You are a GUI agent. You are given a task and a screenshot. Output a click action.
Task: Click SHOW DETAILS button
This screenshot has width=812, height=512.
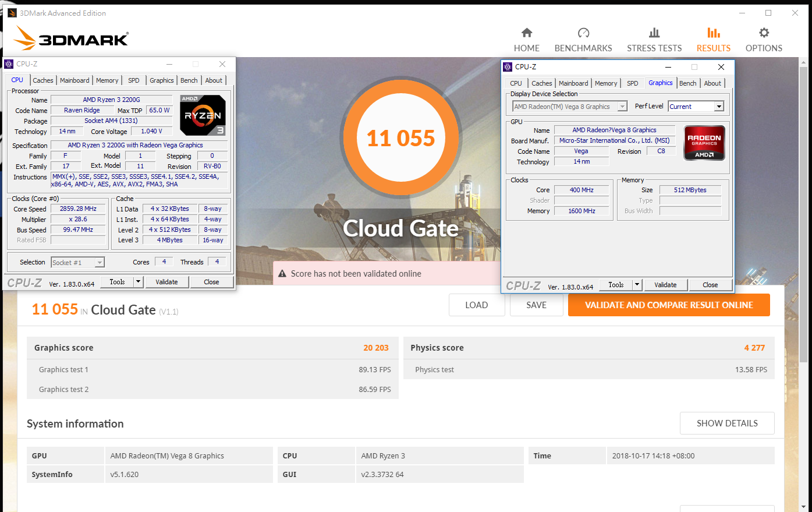[x=727, y=423]
